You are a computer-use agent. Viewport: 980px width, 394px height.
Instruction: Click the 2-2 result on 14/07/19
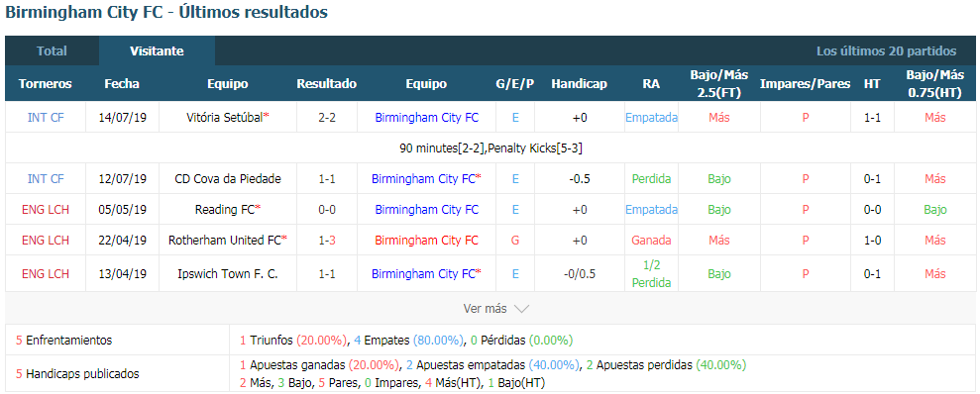[x=327, y=118]
